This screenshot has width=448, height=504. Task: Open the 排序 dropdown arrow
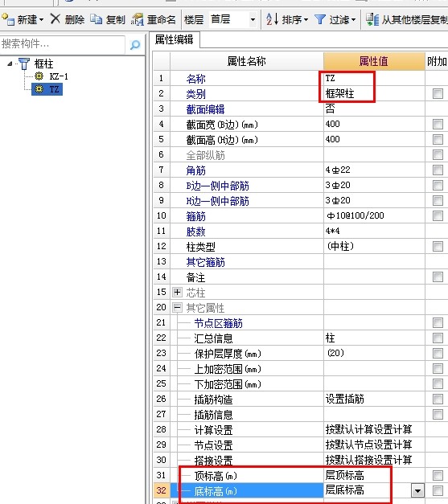pyautogui.click(x=306, y=20)
